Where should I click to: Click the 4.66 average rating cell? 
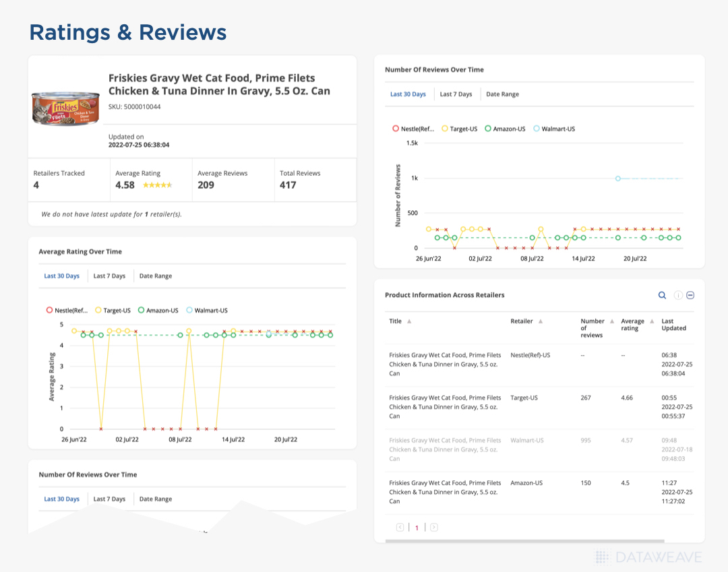coord(627,398)
